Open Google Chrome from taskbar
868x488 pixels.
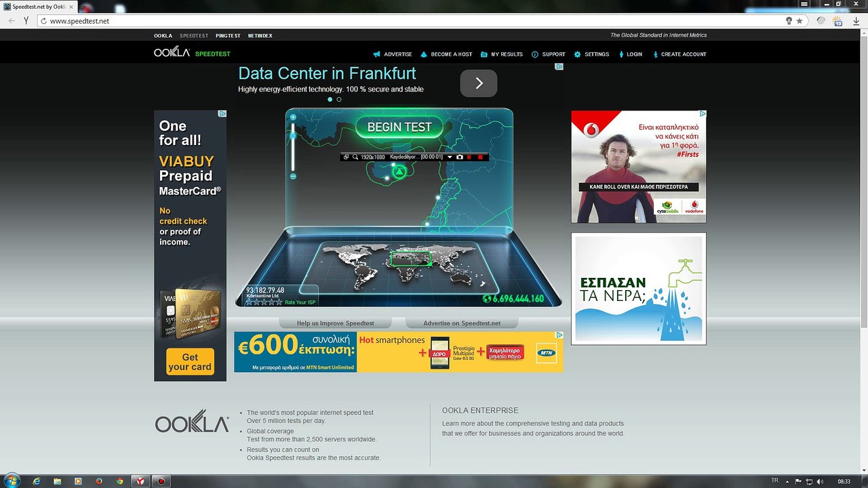click(x=120, y=481)
